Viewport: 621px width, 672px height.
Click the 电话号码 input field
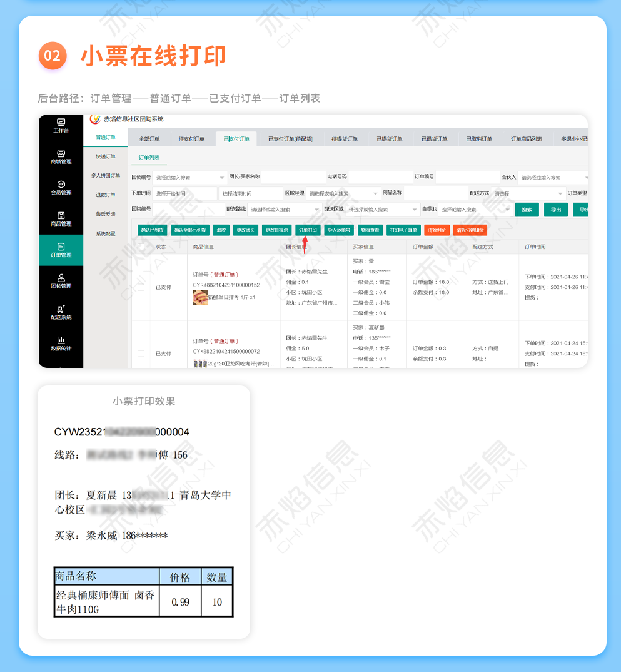point(379,177)
